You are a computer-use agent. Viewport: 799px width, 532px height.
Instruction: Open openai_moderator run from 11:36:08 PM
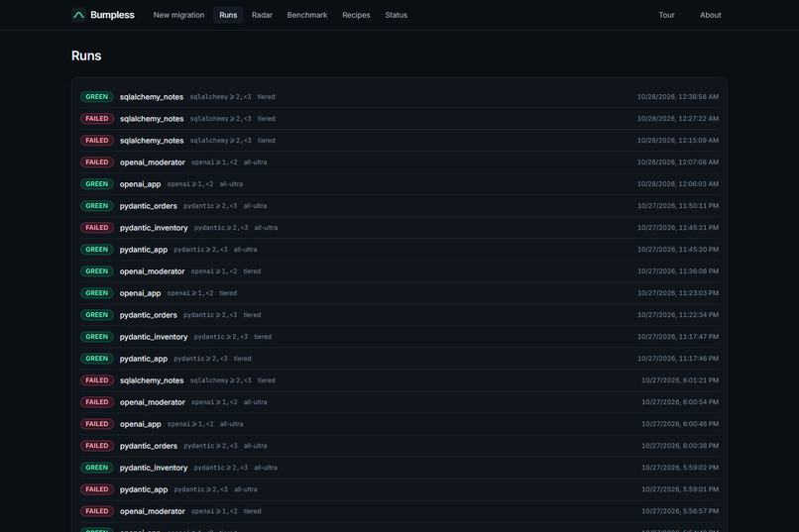tap(399, 271)
